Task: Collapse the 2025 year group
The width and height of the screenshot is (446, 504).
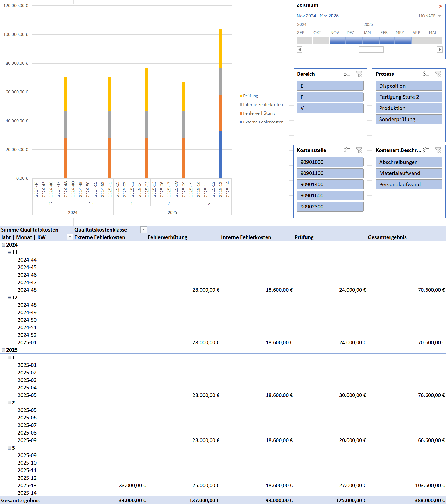Action: click(4, 350)
